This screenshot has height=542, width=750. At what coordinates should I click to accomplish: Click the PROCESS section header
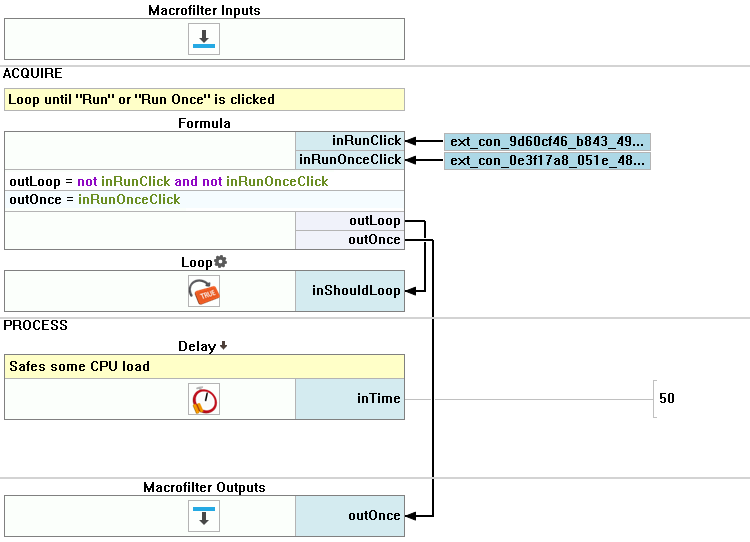coord(35,326)
